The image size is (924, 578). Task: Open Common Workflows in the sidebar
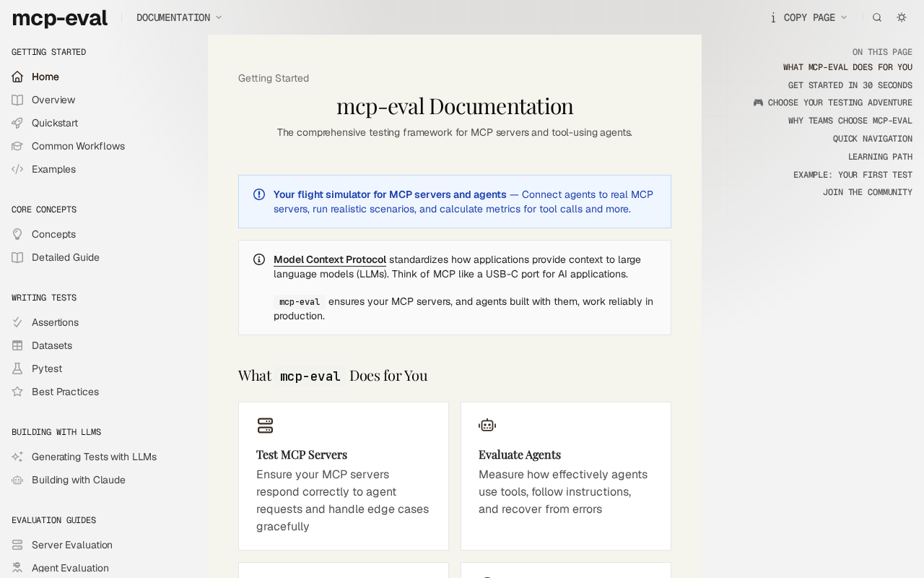78,146
